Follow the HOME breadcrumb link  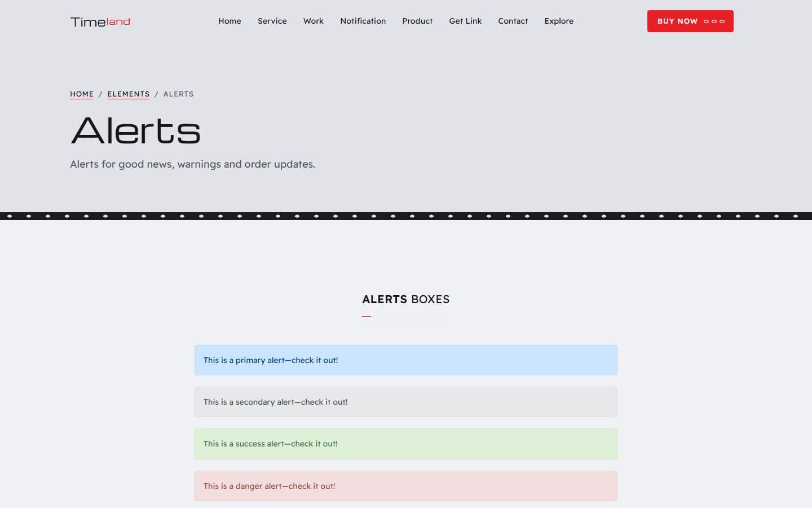(82, 94)
